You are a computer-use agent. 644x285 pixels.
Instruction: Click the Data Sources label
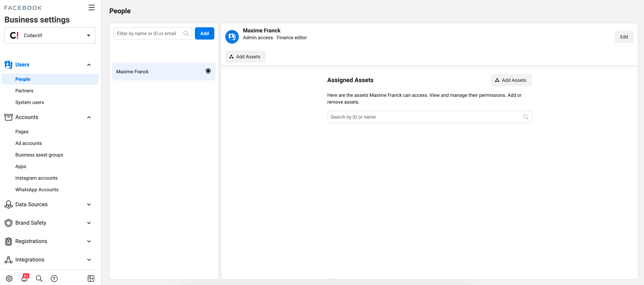[31, 204]
